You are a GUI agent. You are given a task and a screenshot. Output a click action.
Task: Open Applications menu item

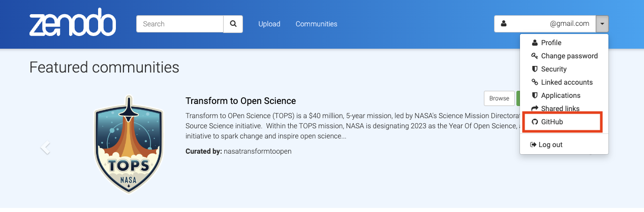pyautogui.click(x=564, y=95)
